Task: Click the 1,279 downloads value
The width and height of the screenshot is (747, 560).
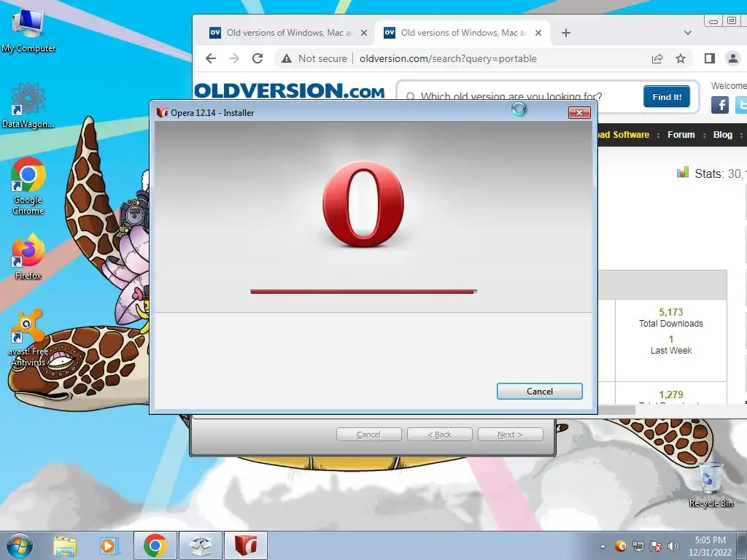Action: (x=671, y=394)
